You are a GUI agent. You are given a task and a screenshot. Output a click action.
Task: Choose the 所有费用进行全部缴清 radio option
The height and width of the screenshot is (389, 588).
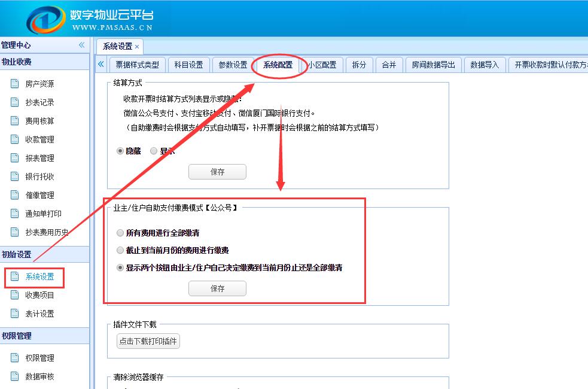tap(120, 233)
